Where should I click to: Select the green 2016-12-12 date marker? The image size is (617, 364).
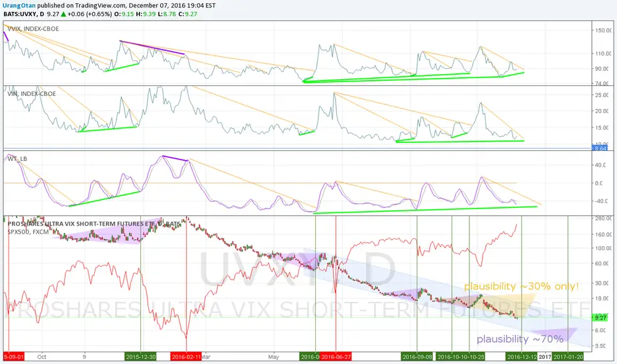tap(522, 357)
